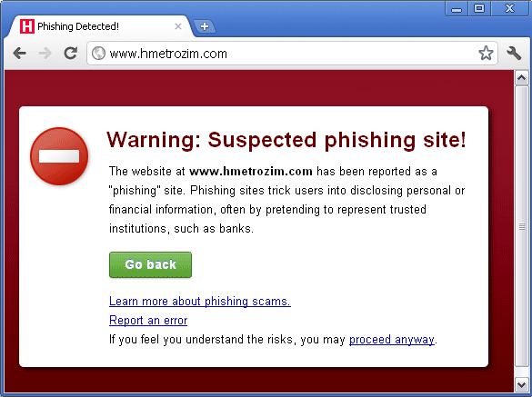
Task: Bookmark page using the star icon
Action: pyautogui.click(x=486, y=54)
